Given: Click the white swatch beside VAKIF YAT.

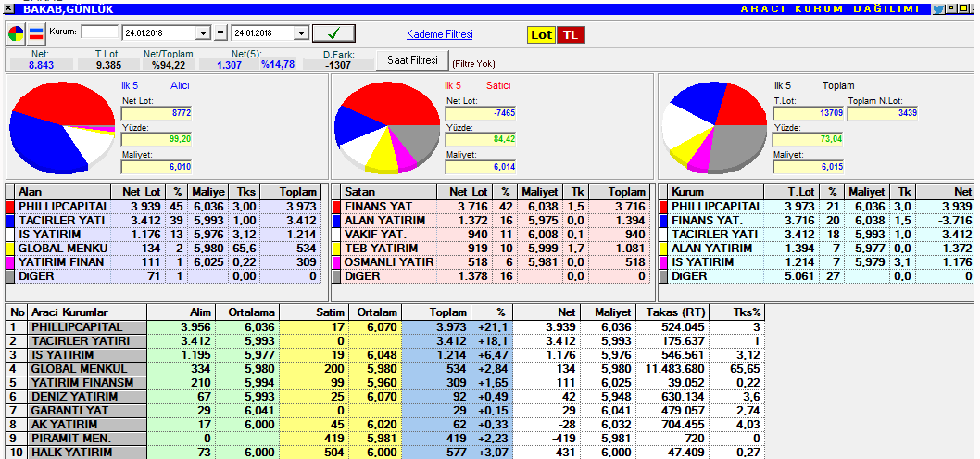Looking at the screenshot, I should click(337, 235).
